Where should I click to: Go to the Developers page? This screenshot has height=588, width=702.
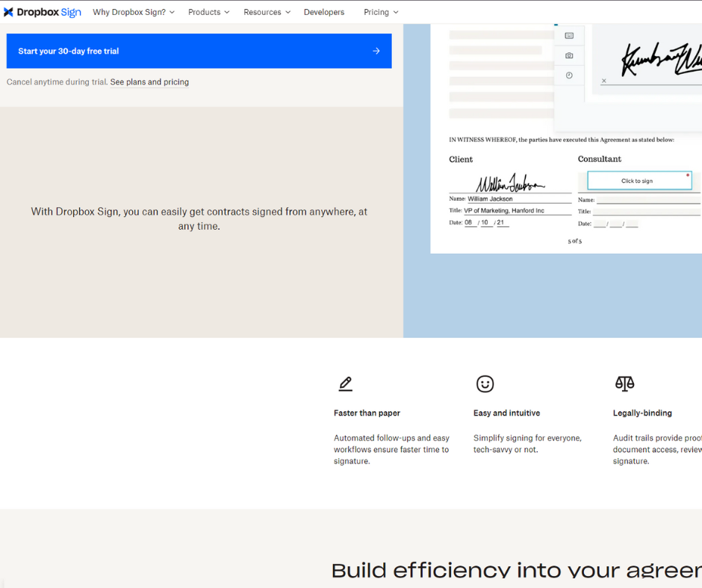(324, 12)
